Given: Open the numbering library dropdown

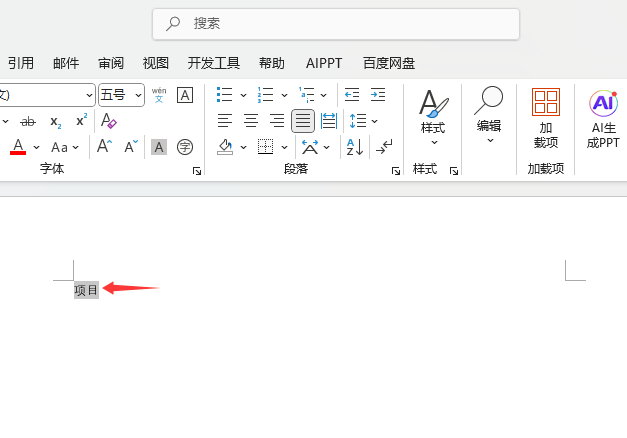Looking at the screenshot, I should click(x=284, y=96).
